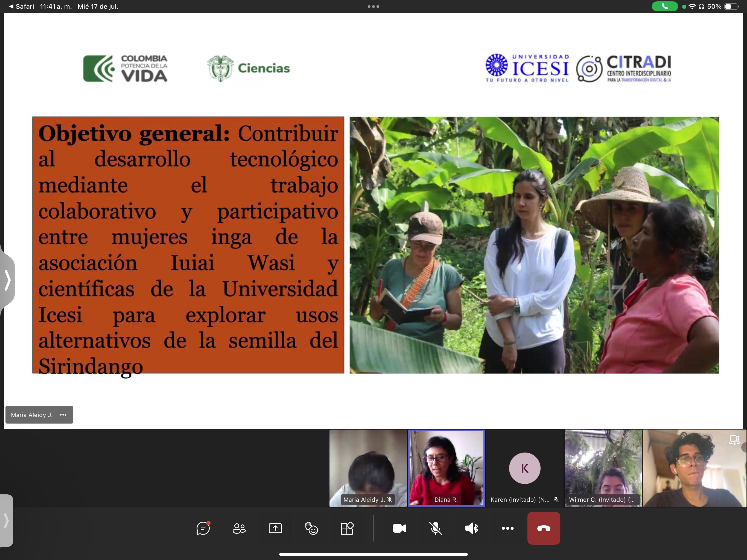The width and height of the screenshot is (747, 560).
Task: Open options beside Maria Aleidy J. label
Action: coord(63,415)
